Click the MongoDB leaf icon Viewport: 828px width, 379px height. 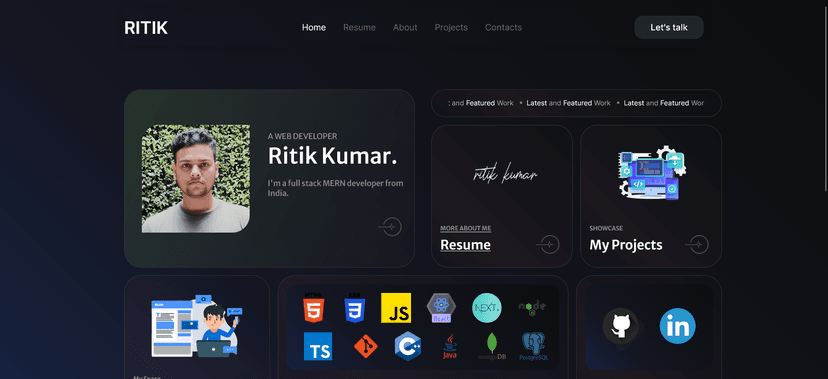[x=492, y=346]
